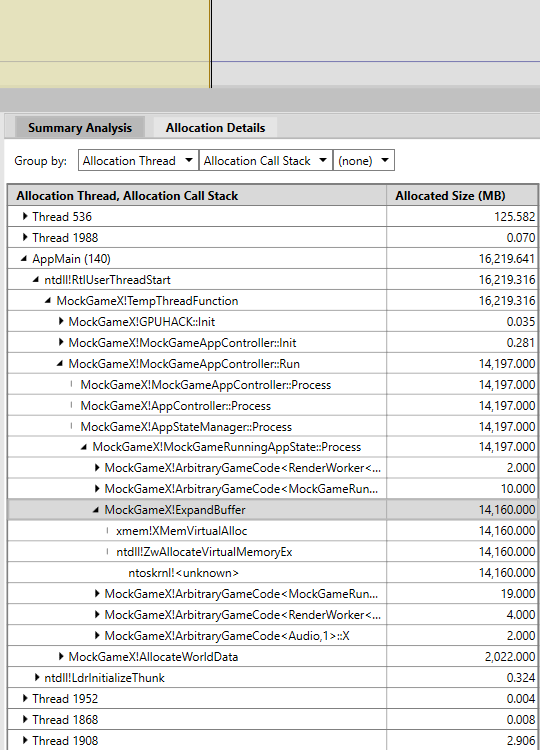Click the 0.324 value for LdrInitializeThunk
The width and height of the screenshot is (540, 750).
[520, 678]
